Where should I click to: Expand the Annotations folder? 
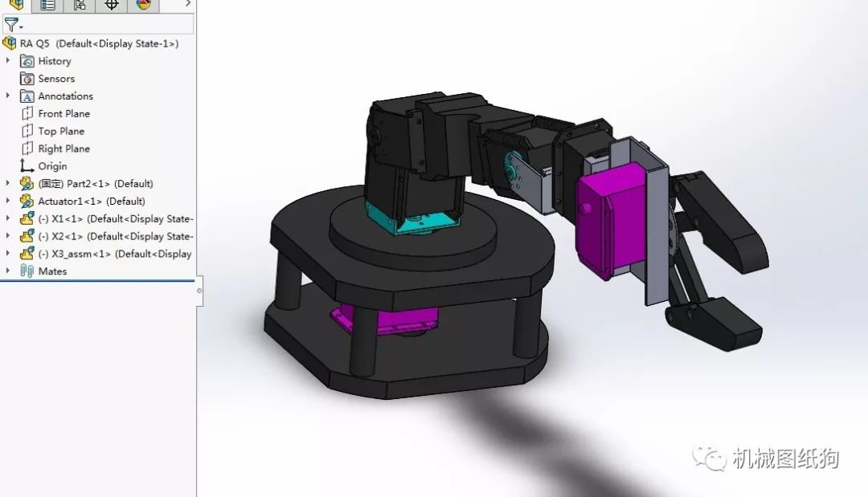tap(8, 96)
